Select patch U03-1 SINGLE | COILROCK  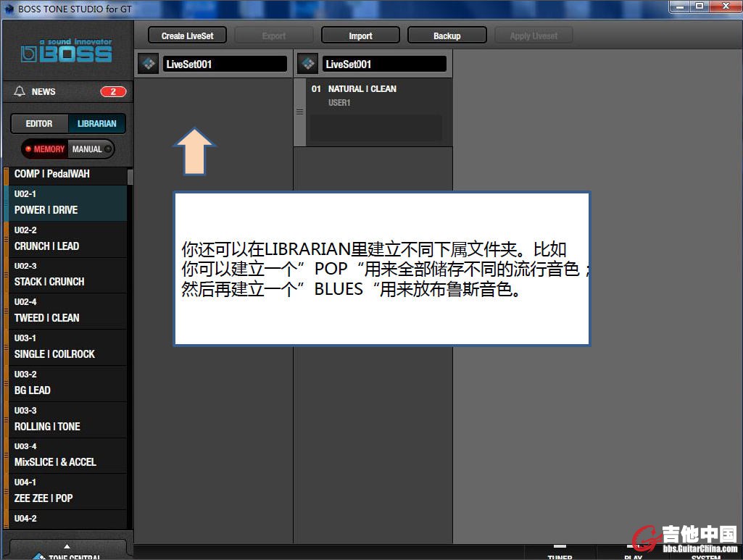[x=65, y=348]
